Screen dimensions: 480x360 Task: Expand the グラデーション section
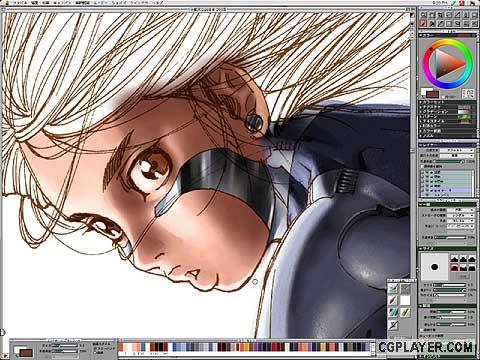click(421, 112)
